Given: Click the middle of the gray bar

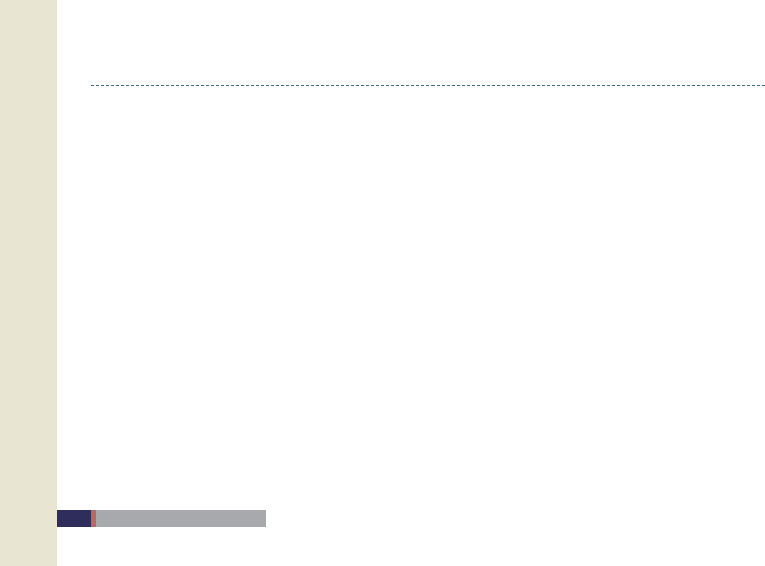Looking at the screenshot, I should (x=181, y=518).
